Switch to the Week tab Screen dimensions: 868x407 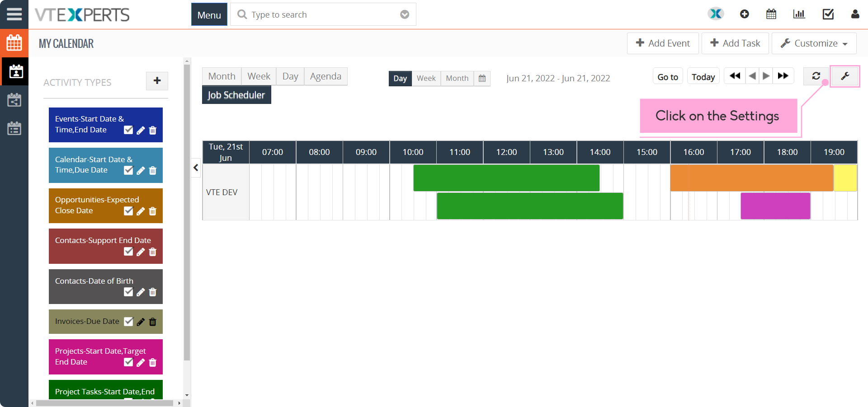click(x=259, y=76)
